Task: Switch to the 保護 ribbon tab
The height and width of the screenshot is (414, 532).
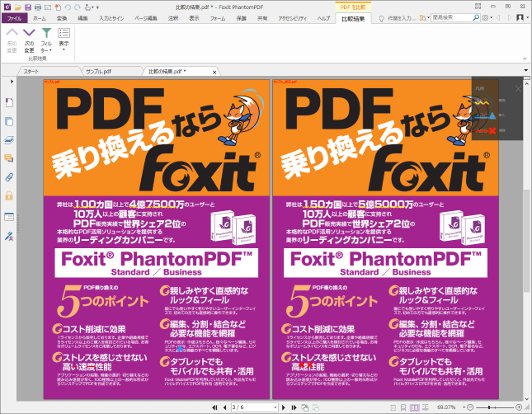Action: click(x=241, y=18)
